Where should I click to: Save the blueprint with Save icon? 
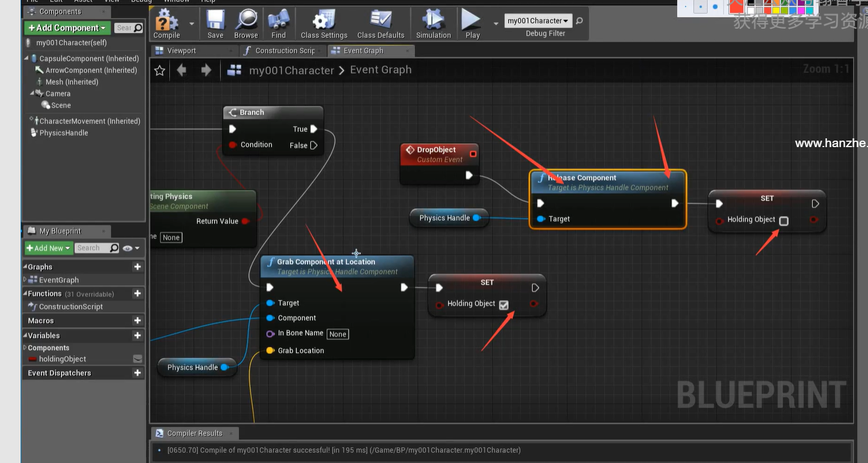pos(216,24)
